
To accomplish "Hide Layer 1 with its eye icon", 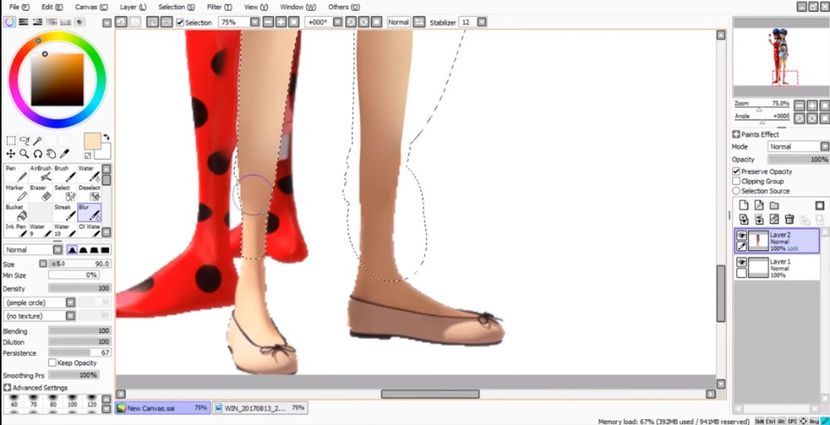I will point(741,262).
